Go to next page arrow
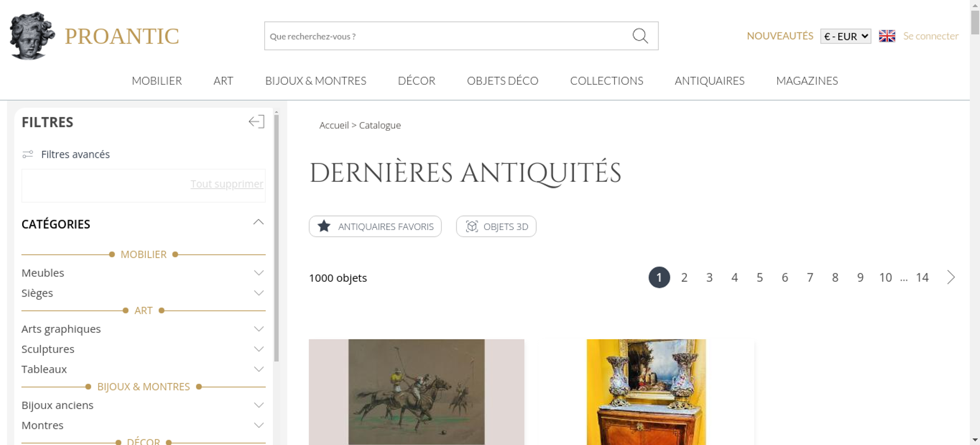This screenshot has height=445, width=980. pos(951,277)
